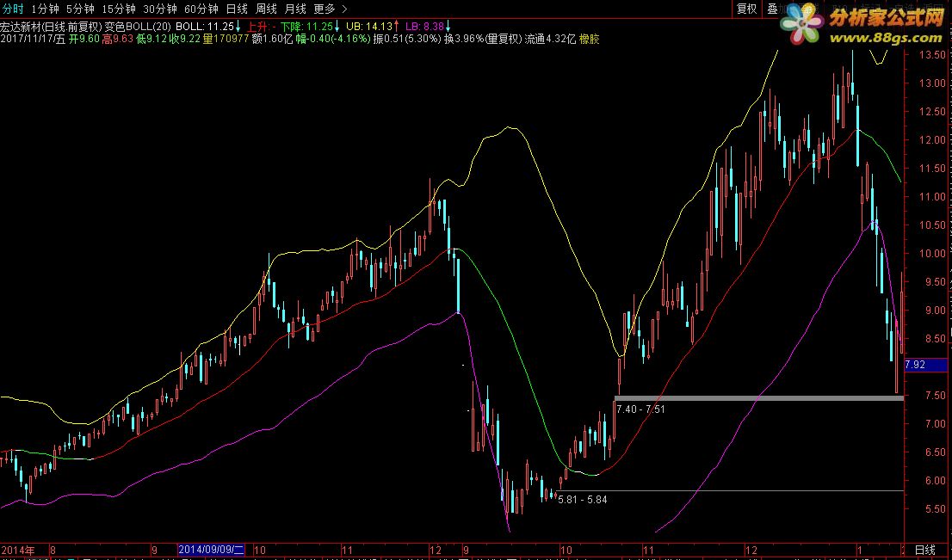
Task: Click the 2014/09/09/二 date marker
Action: [x=211, y=551]
